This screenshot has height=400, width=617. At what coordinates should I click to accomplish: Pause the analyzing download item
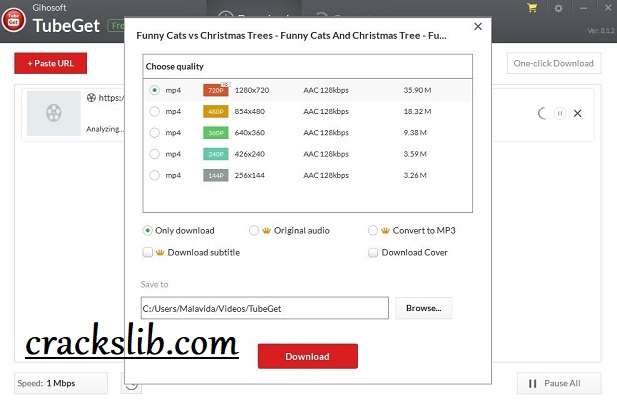click(560, 113)
